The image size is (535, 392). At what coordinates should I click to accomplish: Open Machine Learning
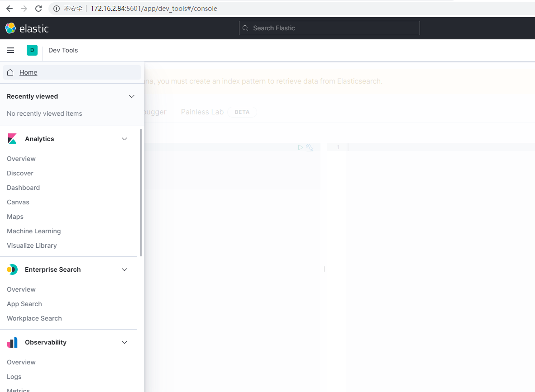tap(34, 231)
